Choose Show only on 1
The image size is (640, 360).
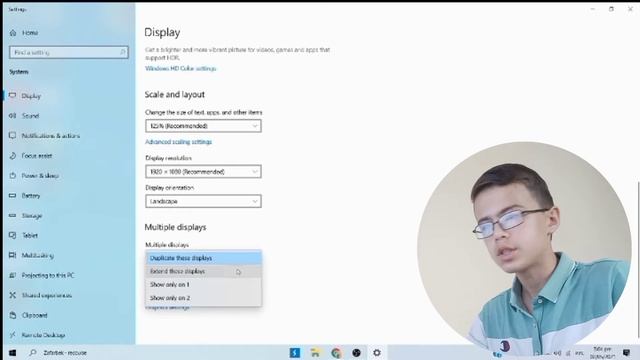click(203, 284)
